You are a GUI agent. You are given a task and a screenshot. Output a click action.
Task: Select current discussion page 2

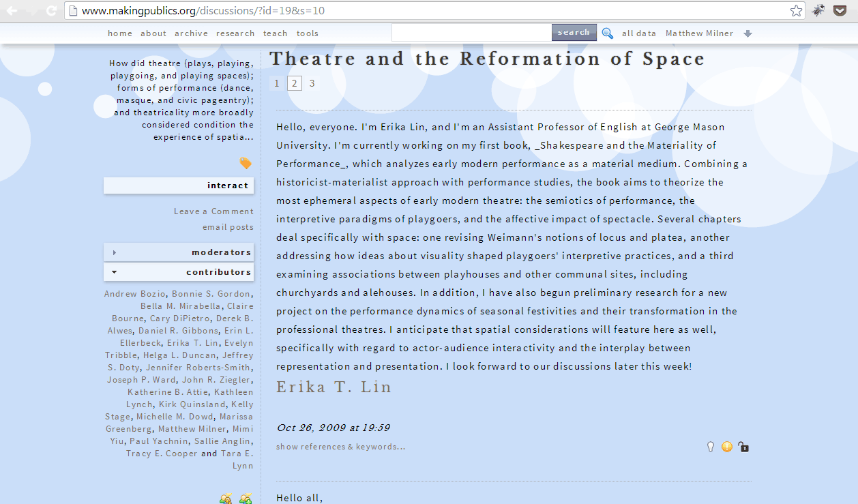click(x=294, y=83)
